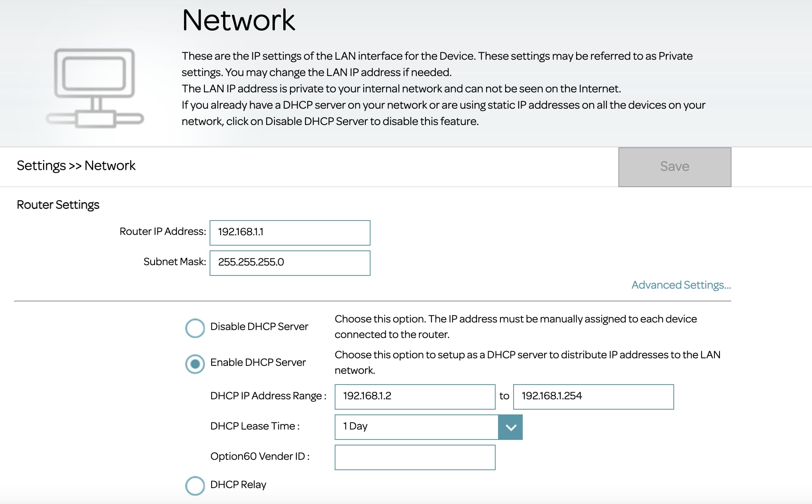
Task: Click the Router IP Address field
Action: click(x=290, y=233)
